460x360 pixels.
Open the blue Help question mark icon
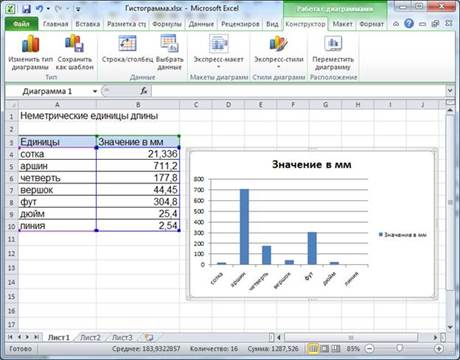[409, 24]
